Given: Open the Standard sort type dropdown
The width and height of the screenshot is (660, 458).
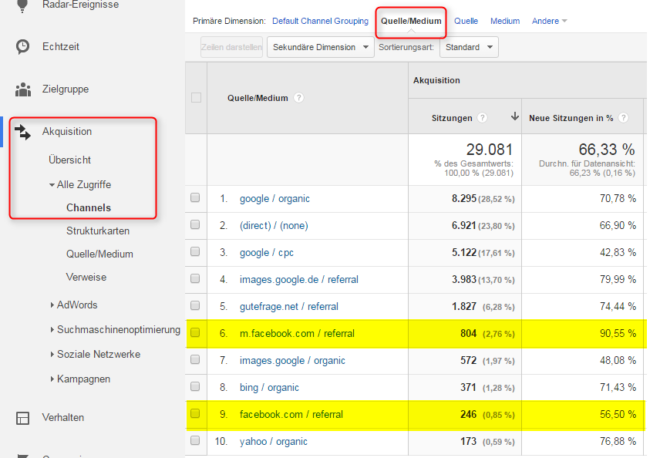Looking at the screenshot, I should pos(469,47).
